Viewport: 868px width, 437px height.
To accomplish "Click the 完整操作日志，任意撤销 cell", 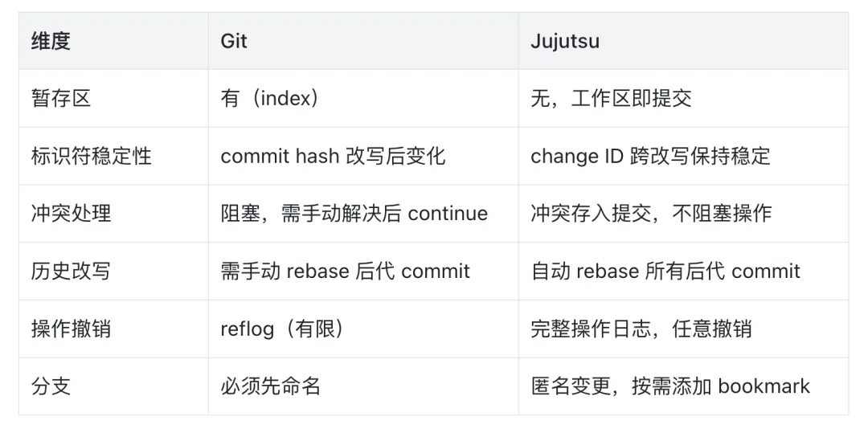I will 641,329.
